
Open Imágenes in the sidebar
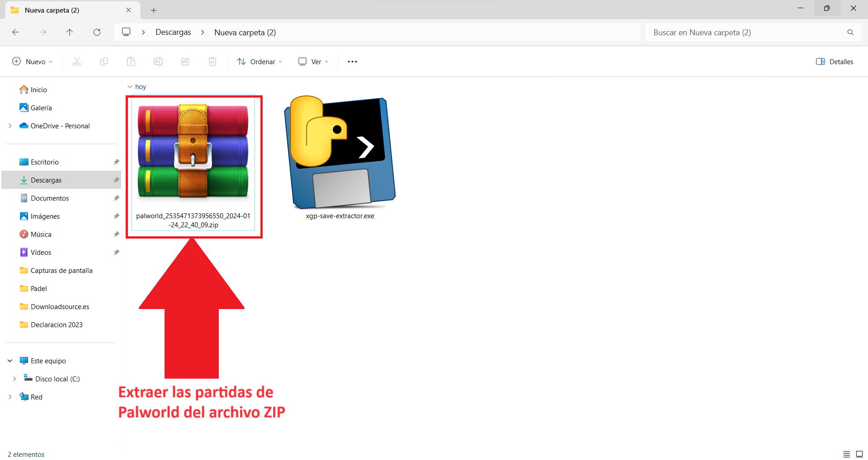40,216
